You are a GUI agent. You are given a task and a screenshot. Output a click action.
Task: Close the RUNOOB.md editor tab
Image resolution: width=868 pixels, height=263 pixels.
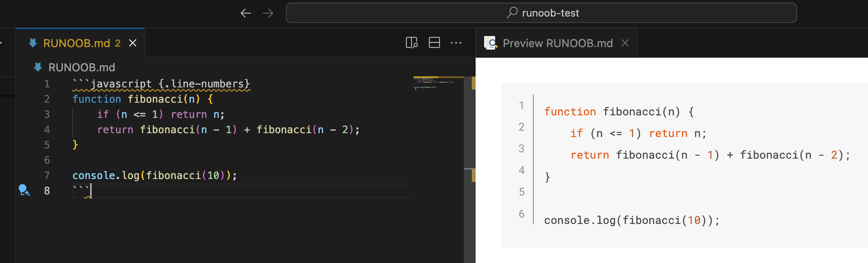pos(133,43)
